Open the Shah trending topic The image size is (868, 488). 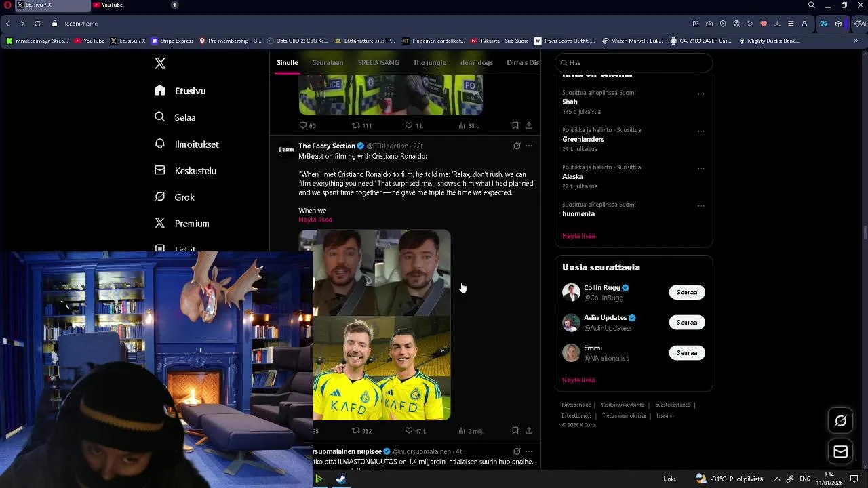click(x=570, y=102)
